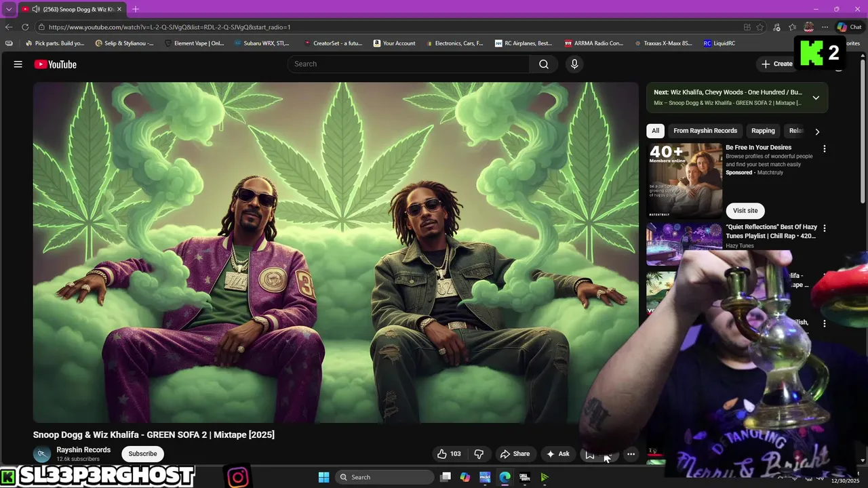Open the Selip & Stylianou bookmark
The image size is (868, 488).
point(124,43)
